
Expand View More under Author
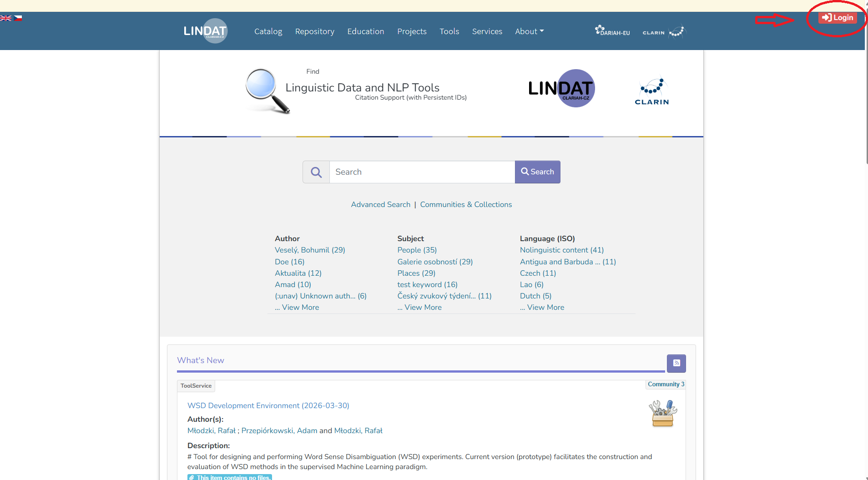297,307
